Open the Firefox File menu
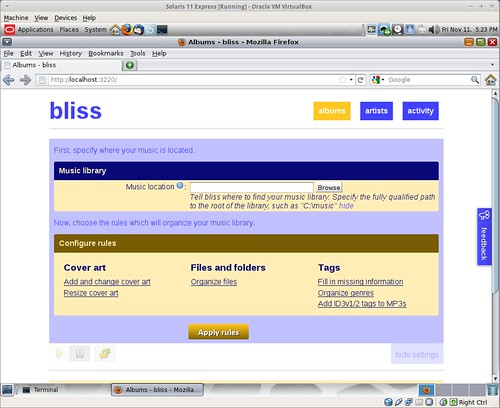Viewport: 500px width, 408px height. pyautogui.click(x=9, y=53)
